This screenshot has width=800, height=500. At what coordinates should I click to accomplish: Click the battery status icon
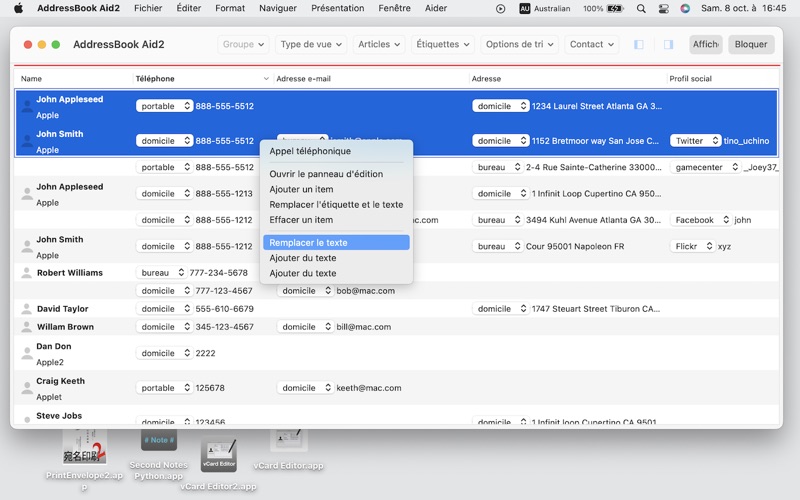615,8
